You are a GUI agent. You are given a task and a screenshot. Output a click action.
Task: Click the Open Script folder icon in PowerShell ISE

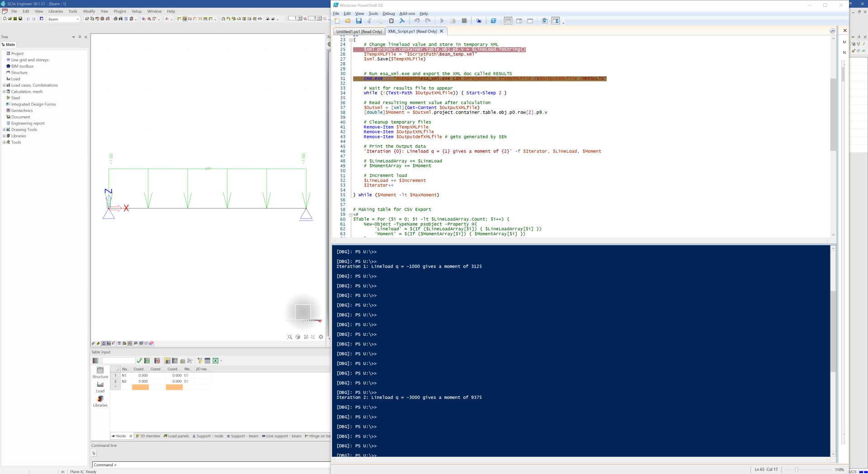(x=348, y=21)
